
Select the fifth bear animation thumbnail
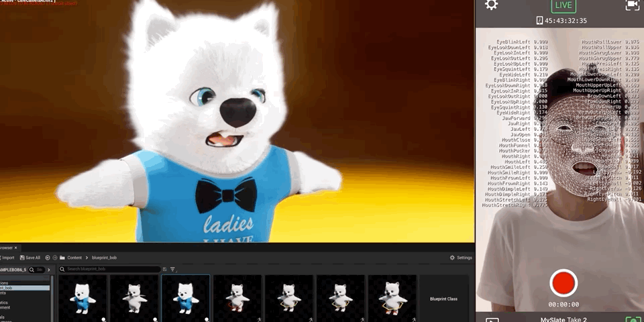[289, 298]
